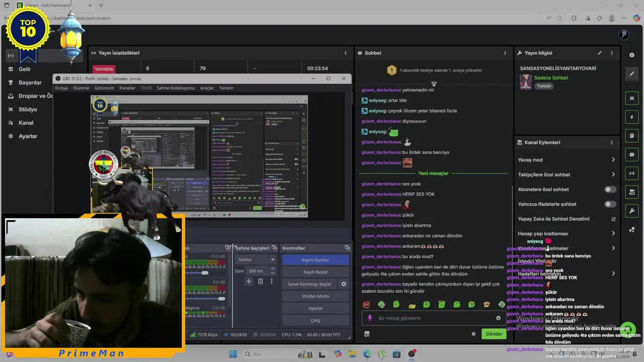
Task: Open Başarılar in Kick sidebar
Action: coord(30,82)
